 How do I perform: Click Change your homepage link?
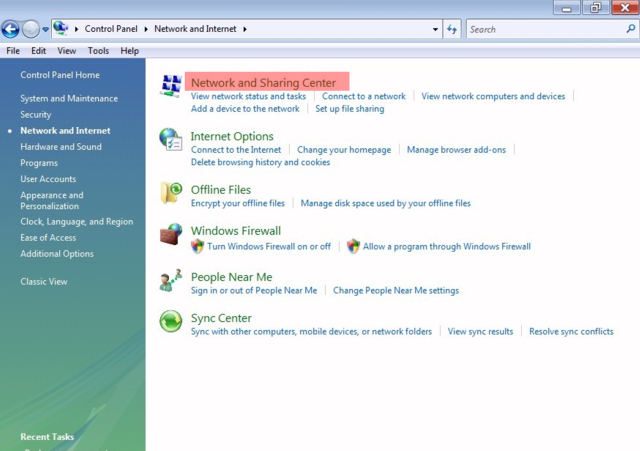pos(344,150)
